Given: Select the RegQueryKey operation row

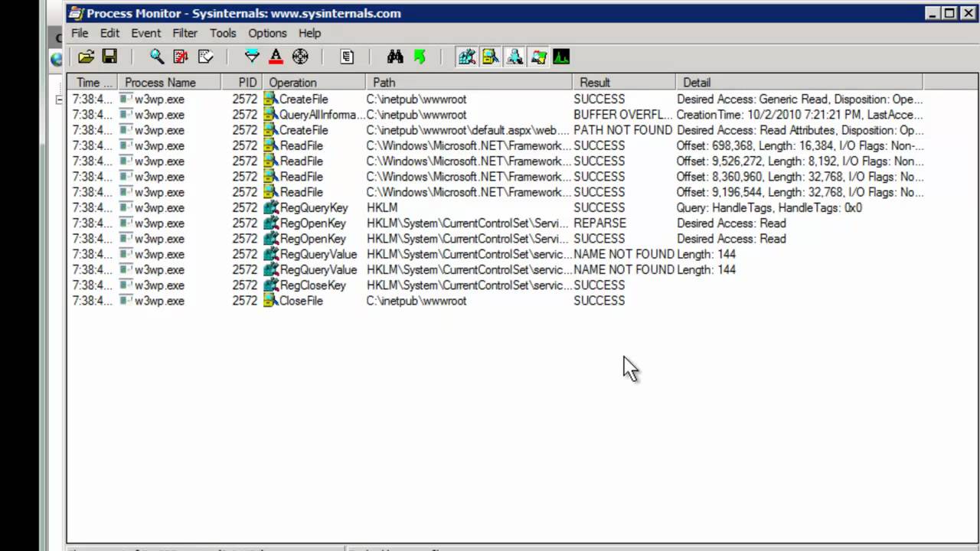Looking at the screenshot, I should [x=495, y=207].
